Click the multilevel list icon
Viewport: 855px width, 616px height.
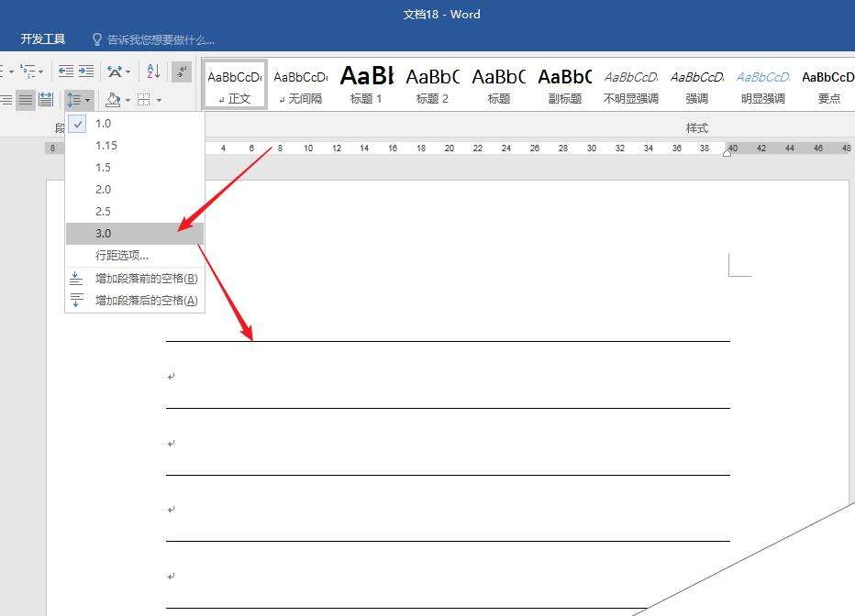(x=28, y=71)
